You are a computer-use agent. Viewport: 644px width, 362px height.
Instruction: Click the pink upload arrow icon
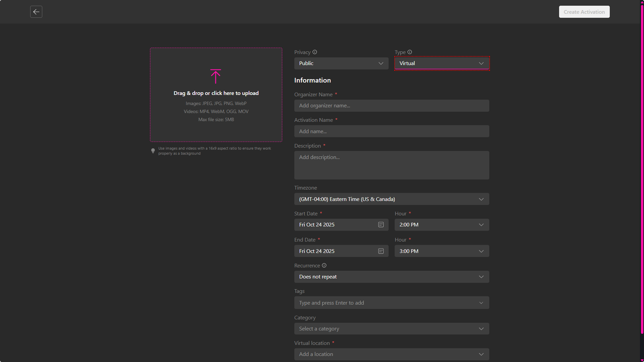215,76
